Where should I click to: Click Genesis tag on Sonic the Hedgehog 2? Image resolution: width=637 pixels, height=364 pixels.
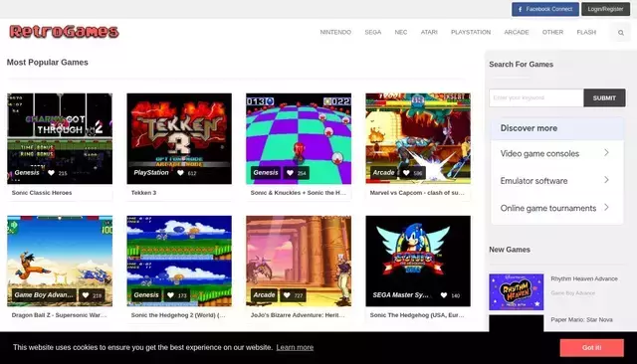pyautogui.click(x=146, y=295)
